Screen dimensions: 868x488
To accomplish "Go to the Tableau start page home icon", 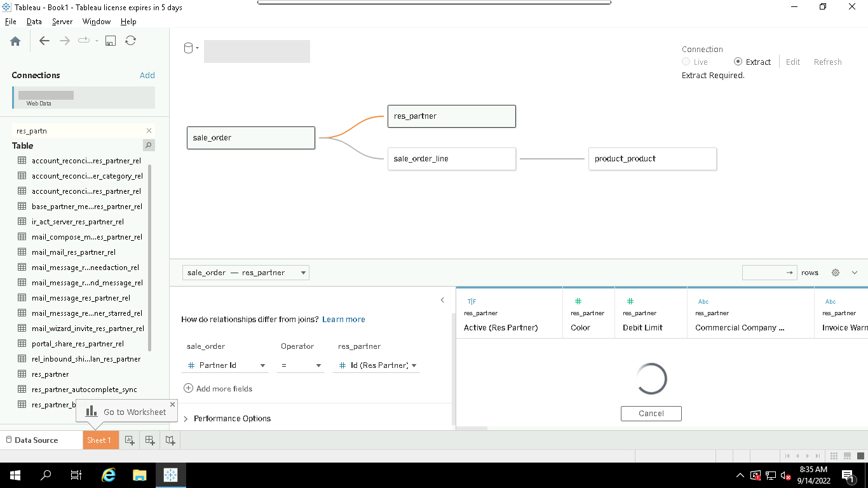I will 15,41.
